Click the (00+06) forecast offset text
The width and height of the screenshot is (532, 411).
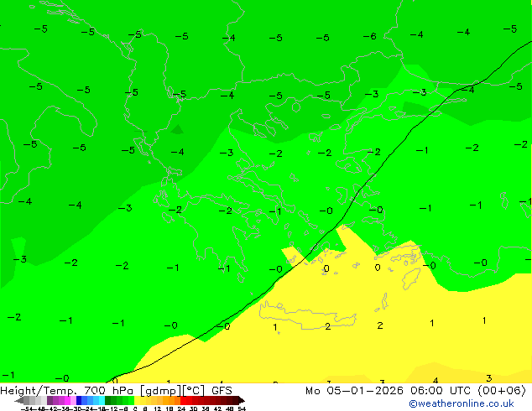[x=502, y=391]
